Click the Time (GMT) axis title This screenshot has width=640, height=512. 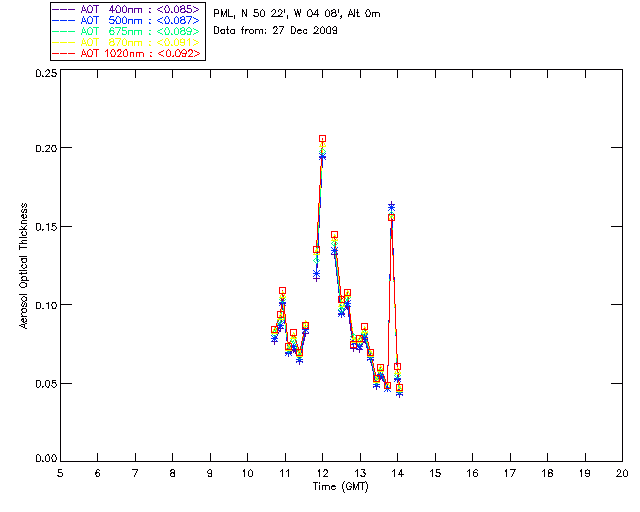pos(340,486)
